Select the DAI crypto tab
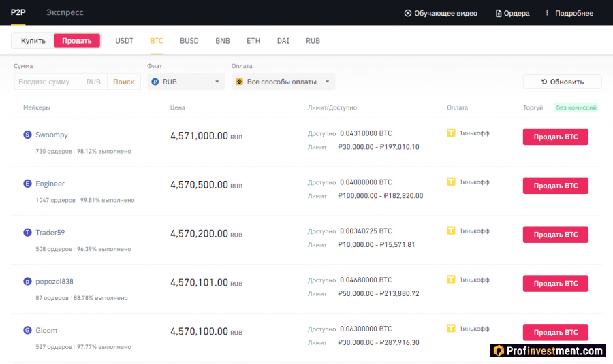 point(283,41)
